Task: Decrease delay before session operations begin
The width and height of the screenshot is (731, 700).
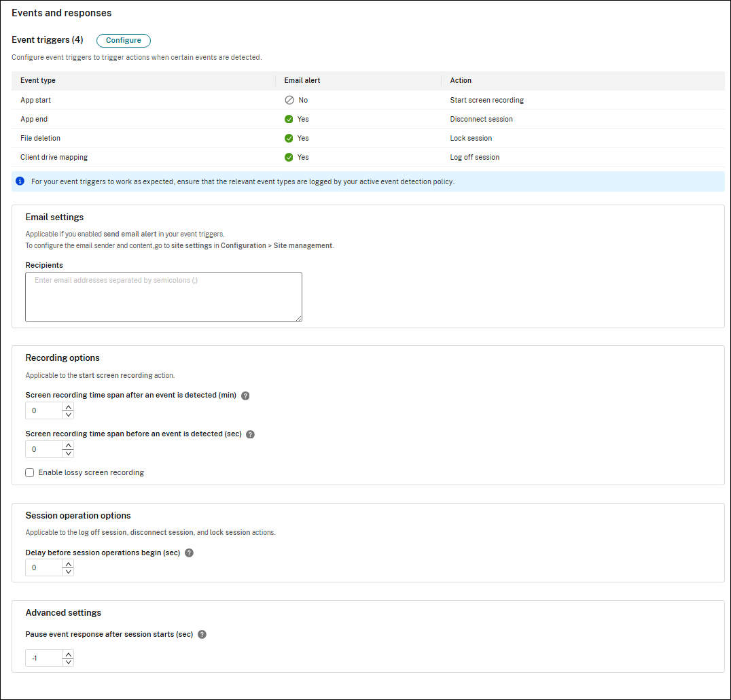Action: [68, 572]
